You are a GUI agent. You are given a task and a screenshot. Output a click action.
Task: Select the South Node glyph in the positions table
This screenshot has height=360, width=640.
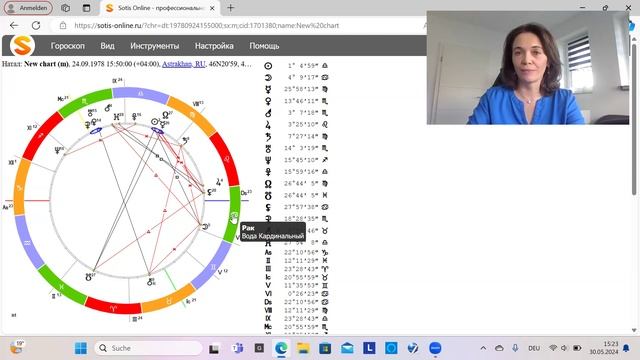tap(268, 196)
